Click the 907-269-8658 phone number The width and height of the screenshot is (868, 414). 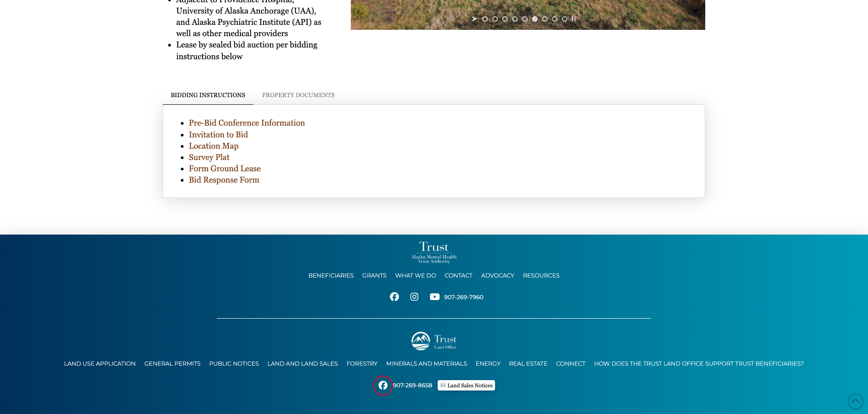pyautogui.click(x=412, y=385)
